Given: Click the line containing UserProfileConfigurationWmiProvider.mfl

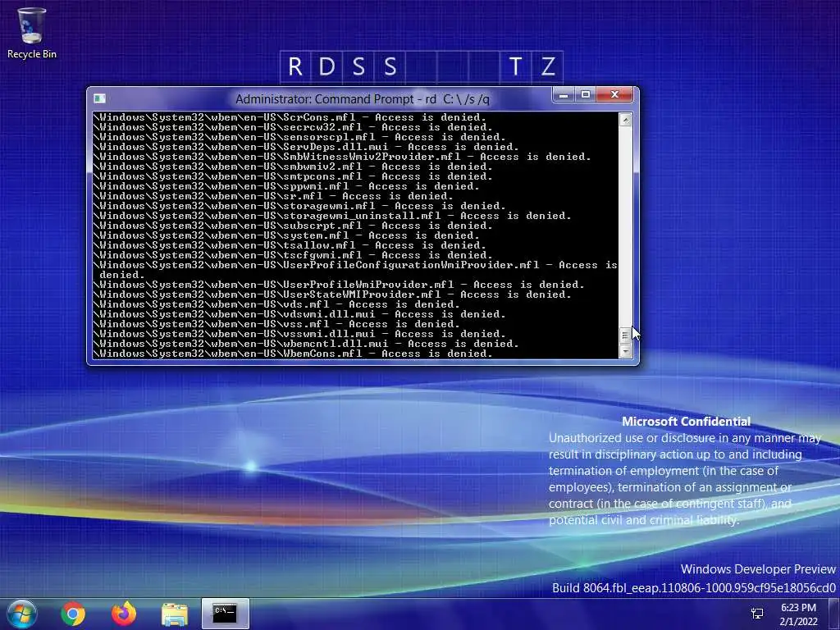Looking at the screenshot, I should 356,270.
